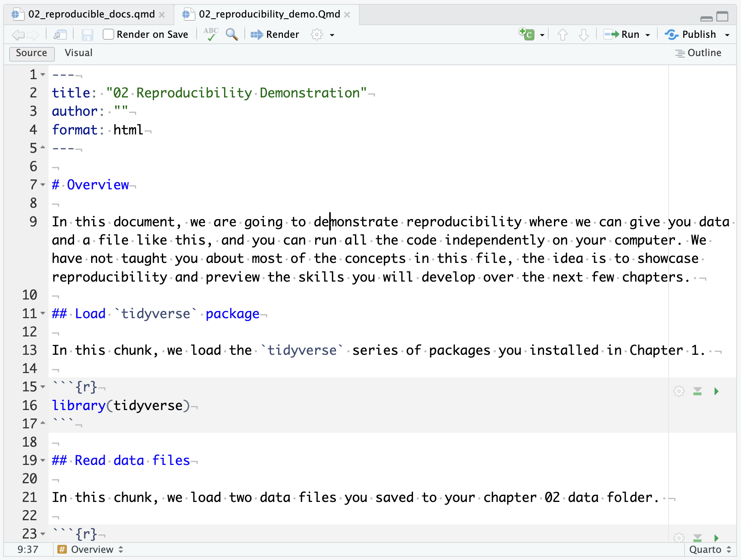Click the 'format: html' line
This screenshot has height=560, width=741.
(97, 130)
